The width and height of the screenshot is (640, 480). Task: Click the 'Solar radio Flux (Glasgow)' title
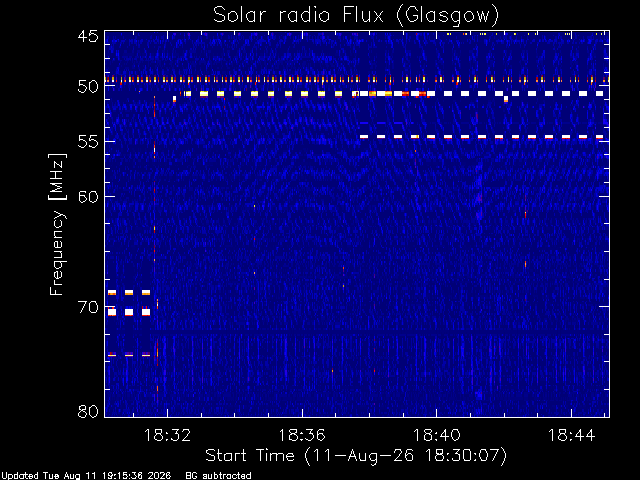(356, 16)
